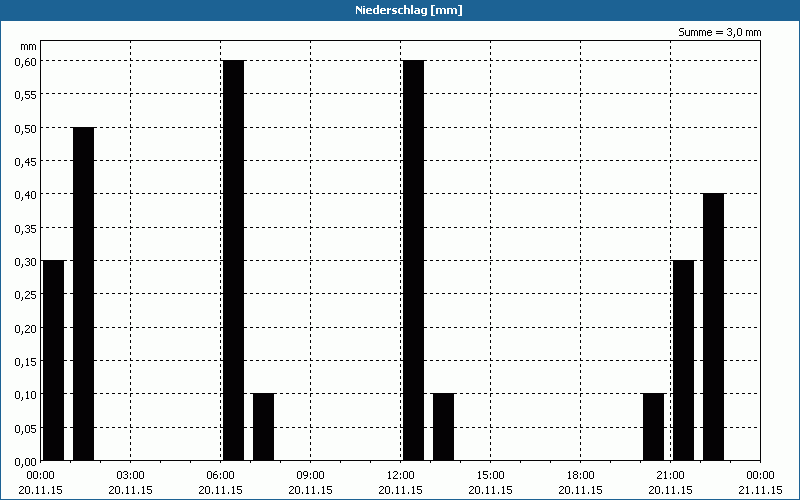800x500 pixels.
Task: Click the 0,35 y-axis value
Action: 26,228
